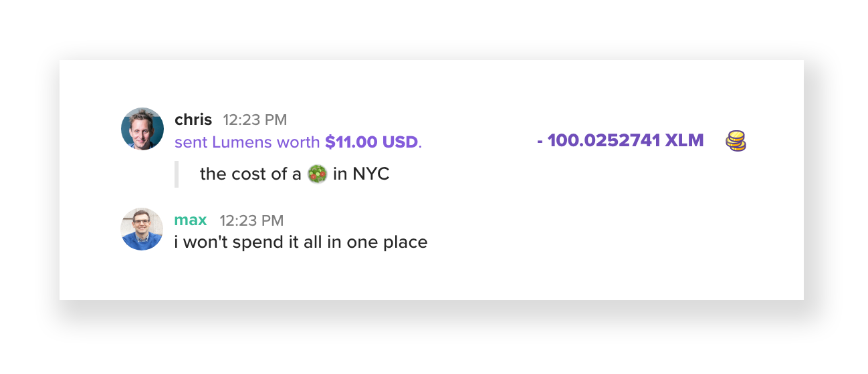Screen dimensions: 868x374
Task: Click the XLM currency label
Action: pyautogui.click(x=684, y=141)
